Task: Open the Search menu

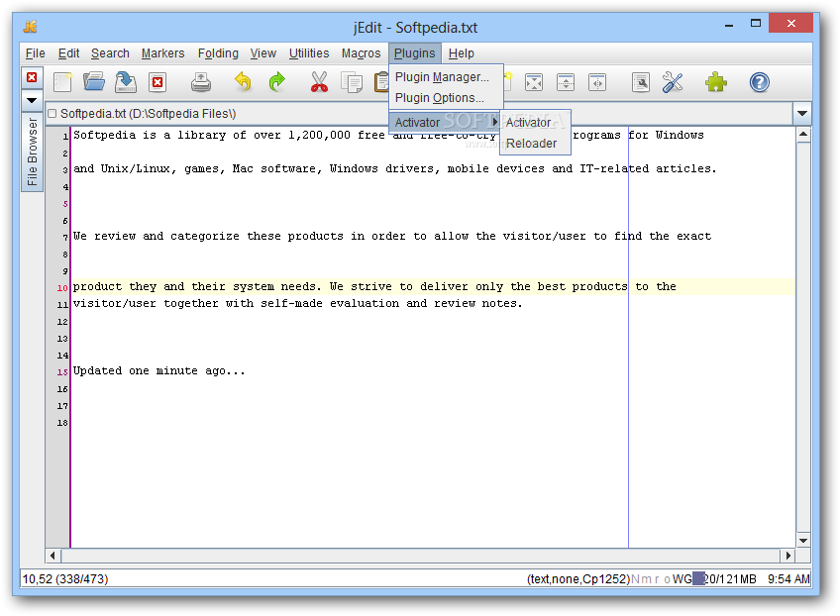Action: (x=110, y=53)
